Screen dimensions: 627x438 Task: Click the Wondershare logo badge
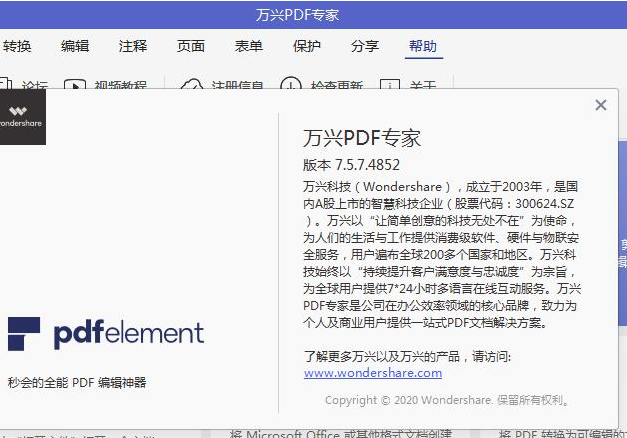click(21, 116)
